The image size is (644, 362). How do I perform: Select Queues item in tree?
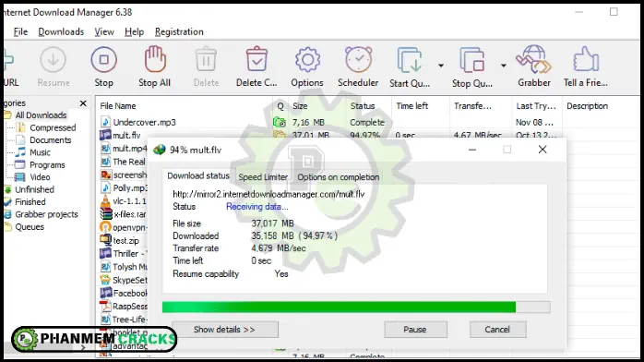click(x=30, y=227)
